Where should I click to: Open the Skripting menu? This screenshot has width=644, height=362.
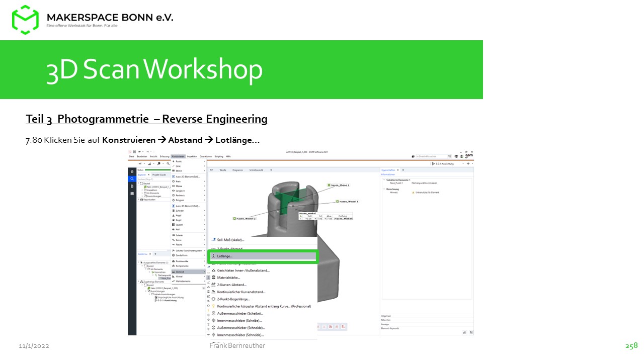pyautogui.click(x=219, y=157)
